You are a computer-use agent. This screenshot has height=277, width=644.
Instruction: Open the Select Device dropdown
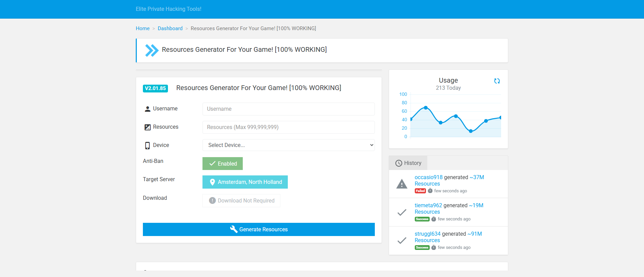point(288,145)
